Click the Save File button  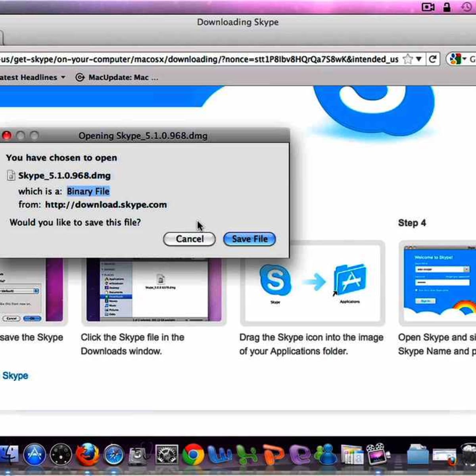click(250, 239)
